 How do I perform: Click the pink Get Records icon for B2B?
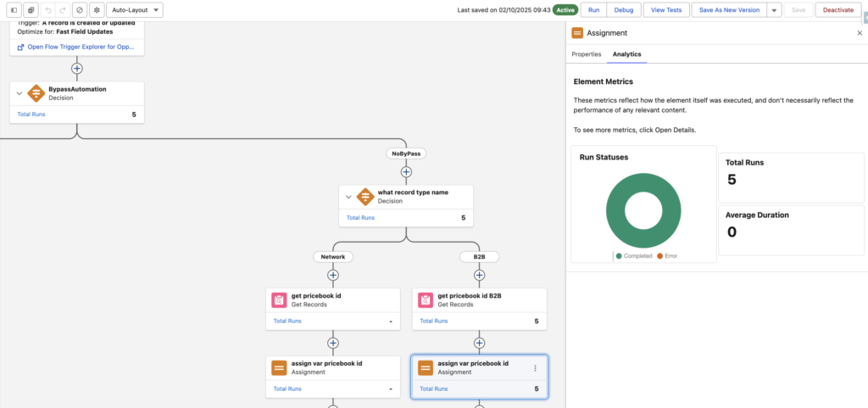(x=425, y=299)
